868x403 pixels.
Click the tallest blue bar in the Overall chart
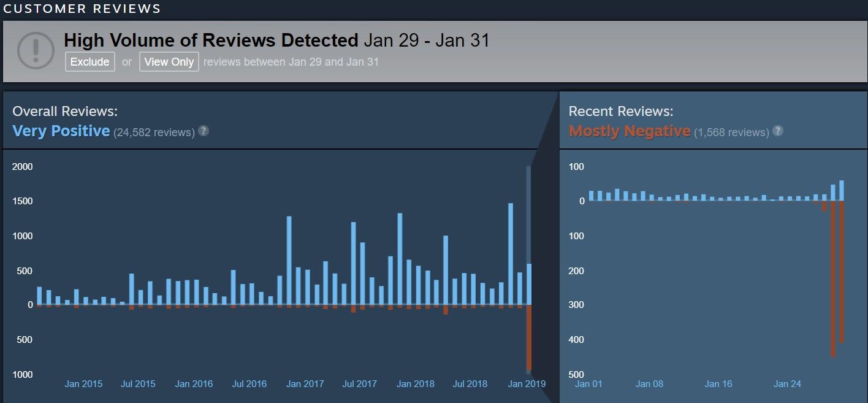[x=511, y=254]
